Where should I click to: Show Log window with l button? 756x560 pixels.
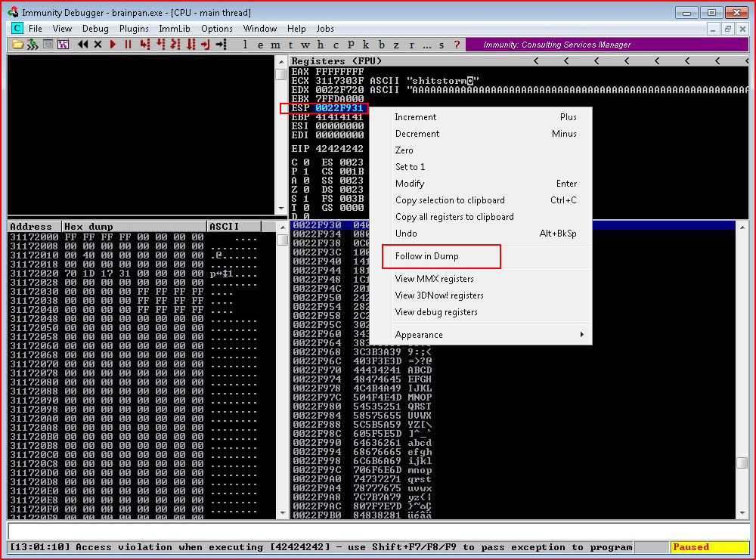click(246, 45)
